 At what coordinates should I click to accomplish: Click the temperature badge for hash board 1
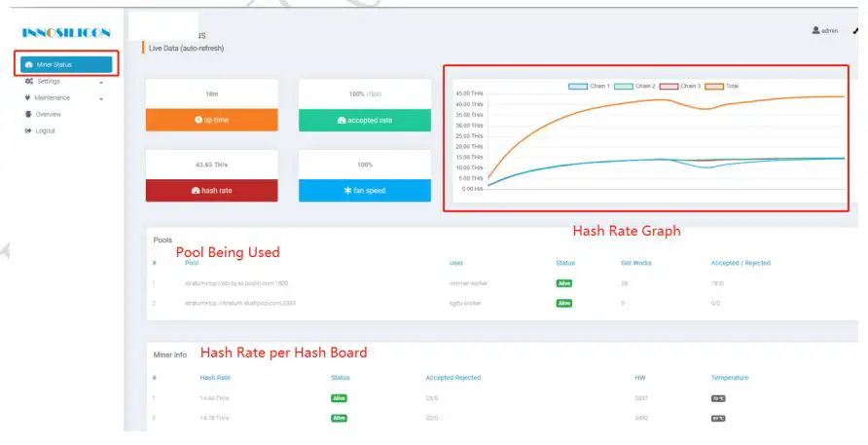click(x=718, y=398)
